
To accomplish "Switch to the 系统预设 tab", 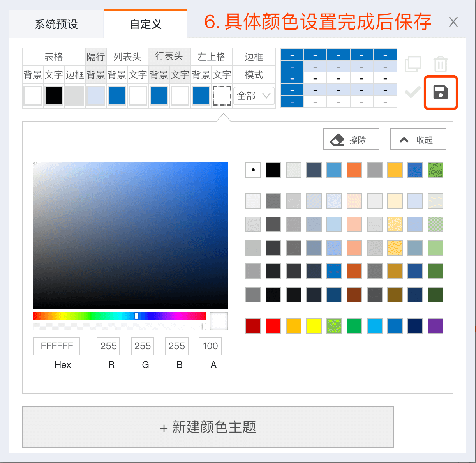I will click(56, 24).
